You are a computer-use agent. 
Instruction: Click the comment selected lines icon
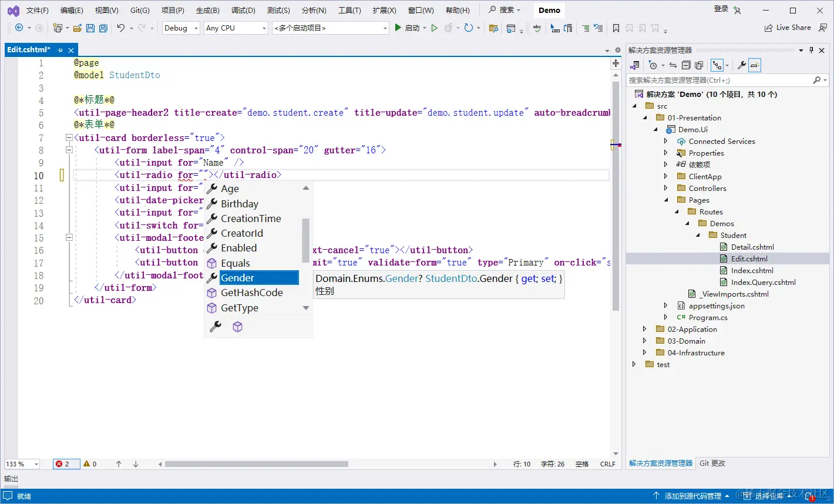click(x=585, y=28)
